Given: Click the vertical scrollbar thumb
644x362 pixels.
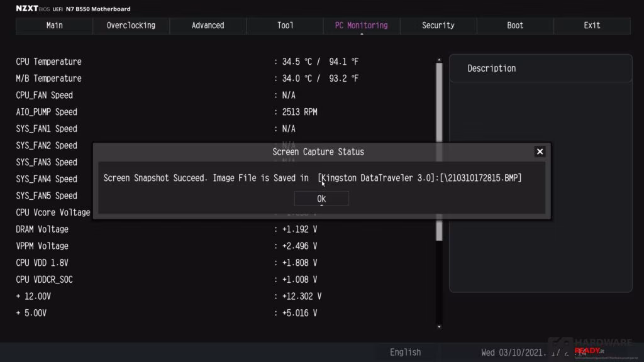Looking at the screenshot, I should (439, 151).
